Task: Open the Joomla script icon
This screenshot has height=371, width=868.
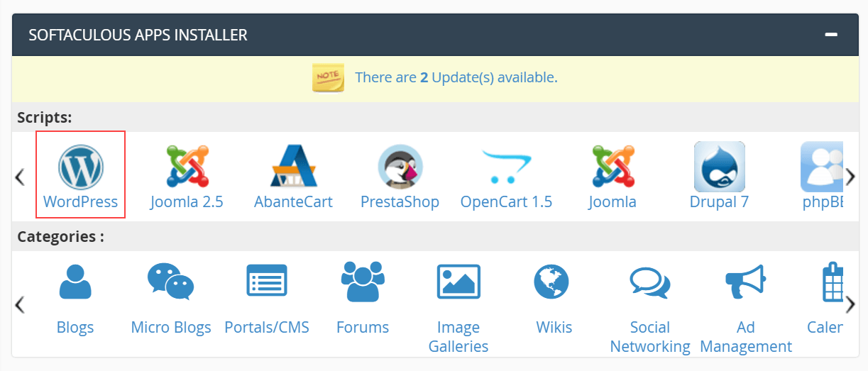Action: click(x=612, y=167)
